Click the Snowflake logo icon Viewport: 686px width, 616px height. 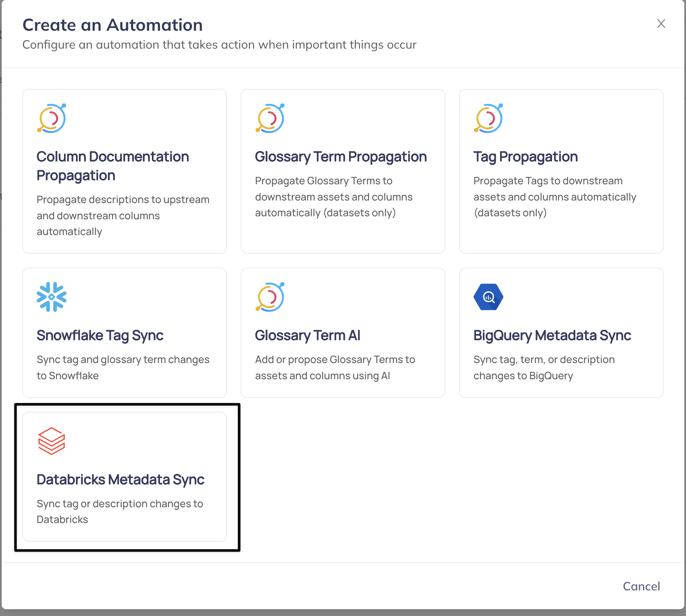click(x=52, y=297)
